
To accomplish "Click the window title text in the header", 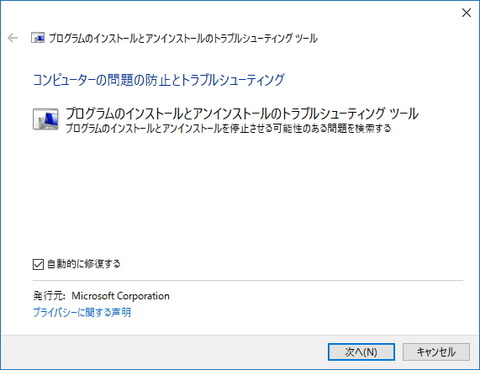I will [x=183, y=38].
